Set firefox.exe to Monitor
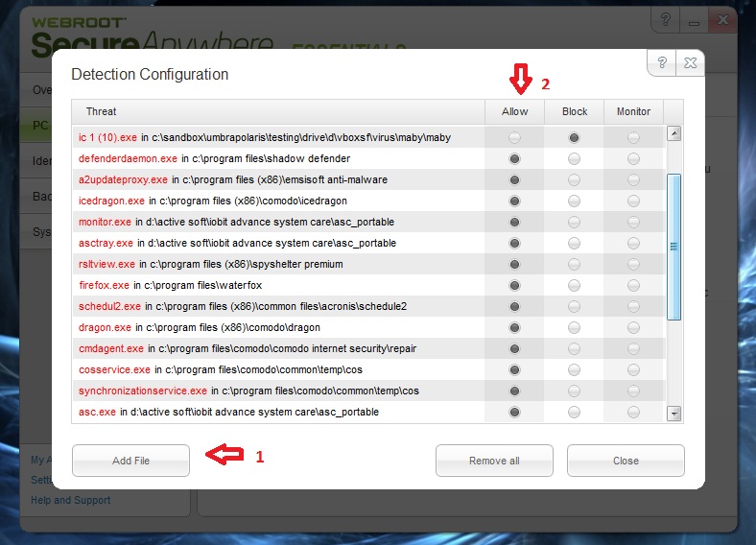The image size is (756, 545). pyautogui.click(x=633, y=286)
